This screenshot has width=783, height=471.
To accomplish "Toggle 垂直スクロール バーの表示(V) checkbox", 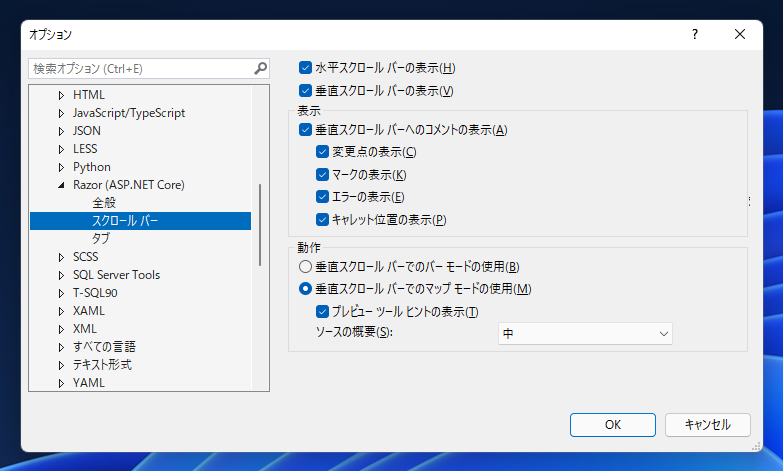I will (x=305, y=90).
